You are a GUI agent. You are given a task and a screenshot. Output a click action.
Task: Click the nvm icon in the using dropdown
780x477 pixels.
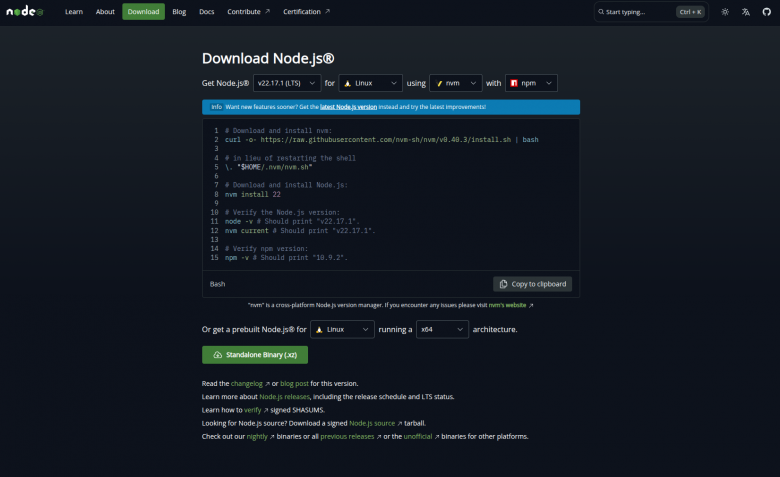439,84
